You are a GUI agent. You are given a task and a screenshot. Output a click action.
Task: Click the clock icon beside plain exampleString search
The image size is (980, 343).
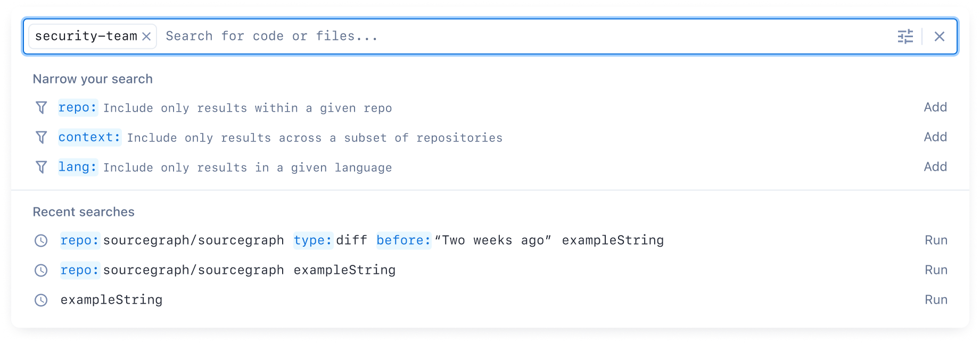pos(41,300)
